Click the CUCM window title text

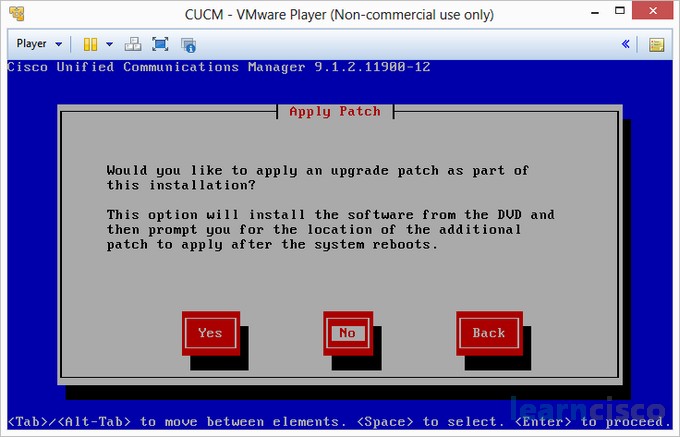click(338, 15)
